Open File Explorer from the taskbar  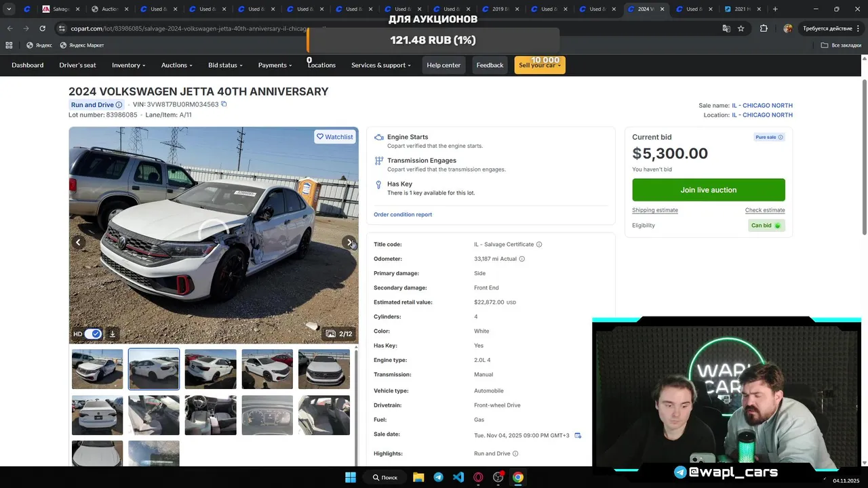(x=418, y=477)
